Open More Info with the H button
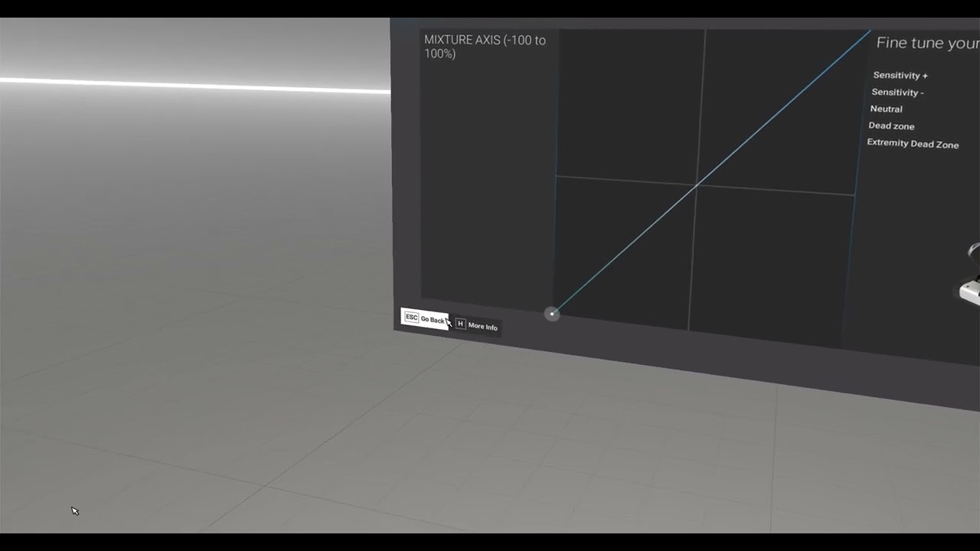The width and height of the screenshot is (980, 551). point(477,325)
